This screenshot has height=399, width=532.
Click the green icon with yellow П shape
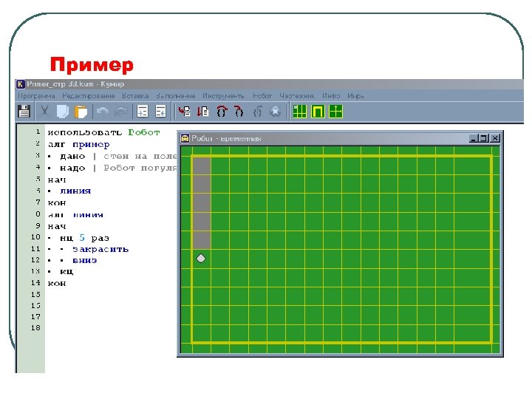click(318, 112)
